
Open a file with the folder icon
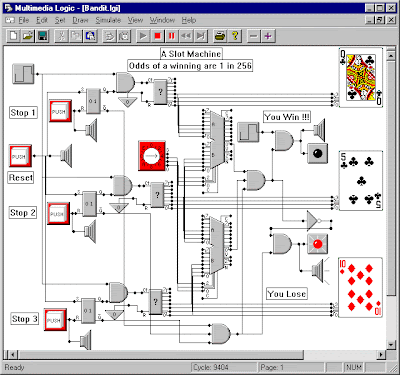tap(28, 36)
